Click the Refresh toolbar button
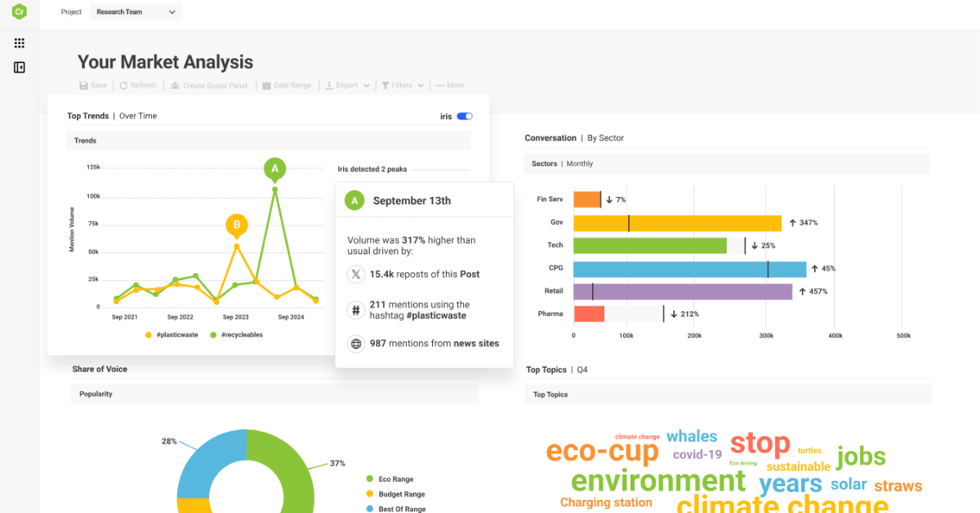 (138, 85)
